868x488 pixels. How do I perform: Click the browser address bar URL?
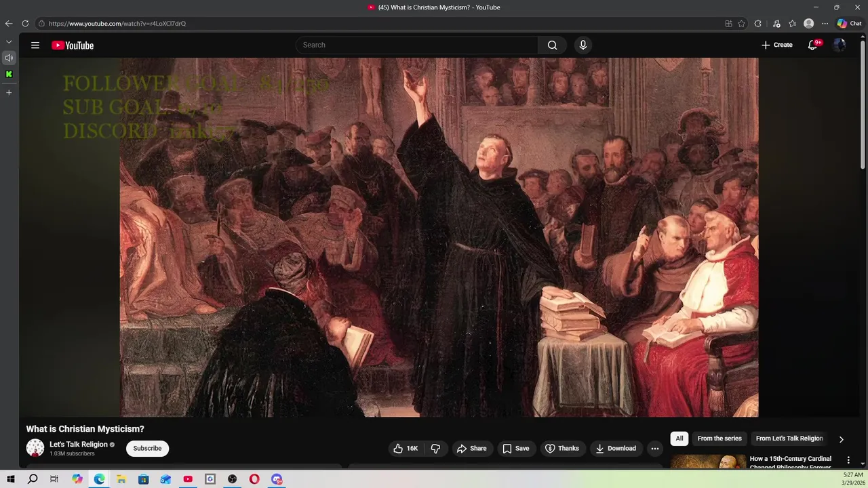point(117,23)
